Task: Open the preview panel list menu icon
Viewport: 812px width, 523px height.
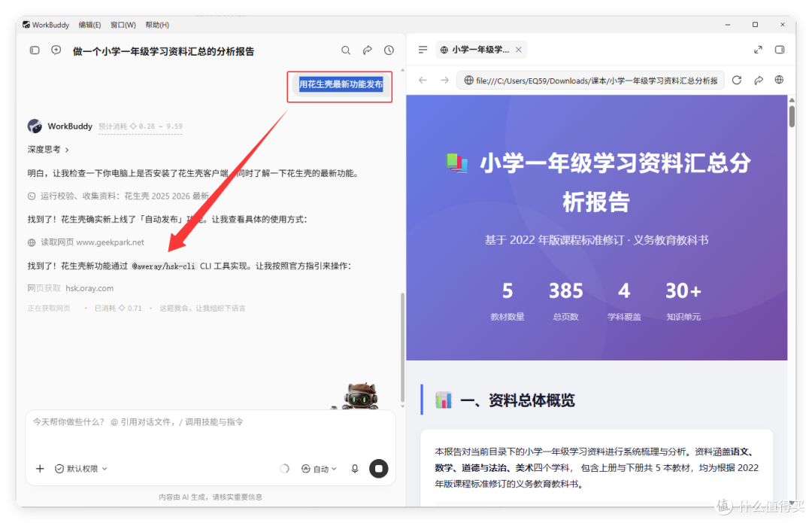Action: [x=423, y=50]
